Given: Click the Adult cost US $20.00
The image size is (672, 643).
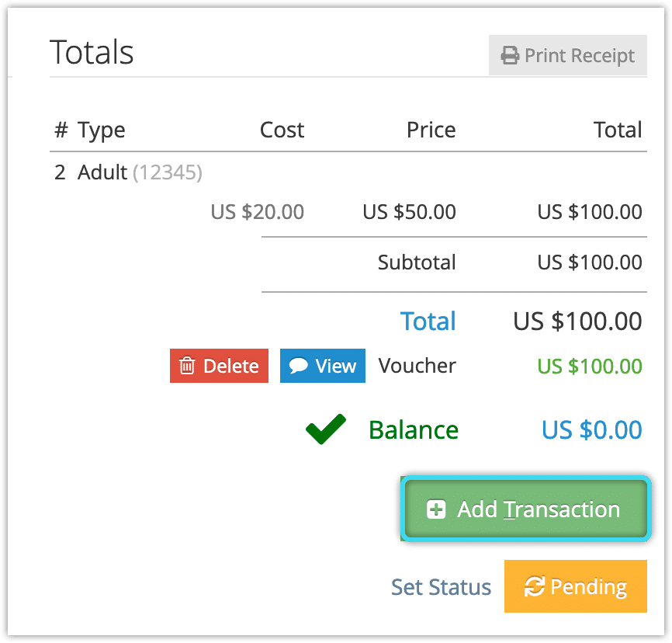Looking at the screenshot, I should pyautogui.click(x=257, y=212).
